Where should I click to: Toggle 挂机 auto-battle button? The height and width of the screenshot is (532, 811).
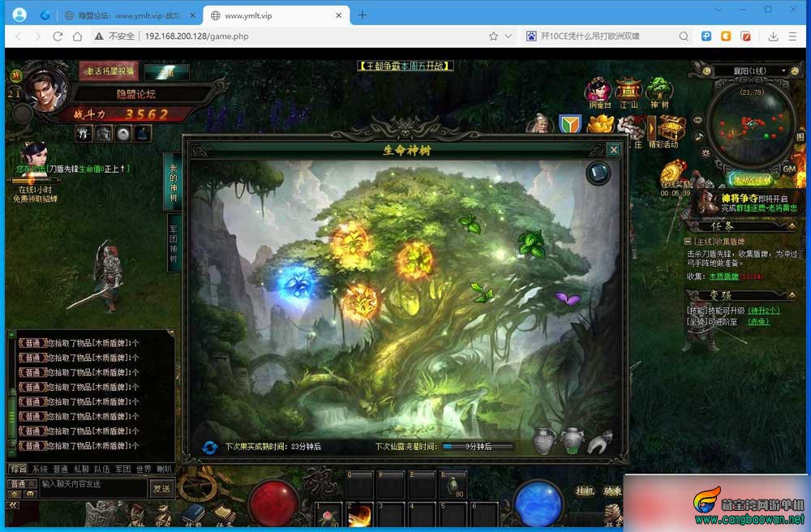[x=585, y=491]
